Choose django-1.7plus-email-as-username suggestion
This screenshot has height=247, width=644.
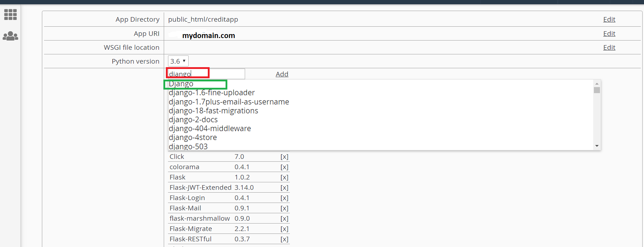tap(229, 102)
